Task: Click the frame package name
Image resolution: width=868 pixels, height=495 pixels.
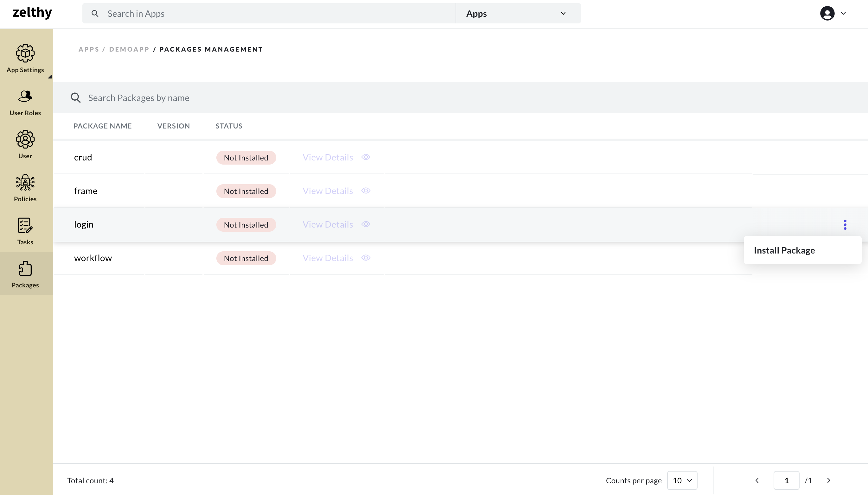Action: pos(86,191)
